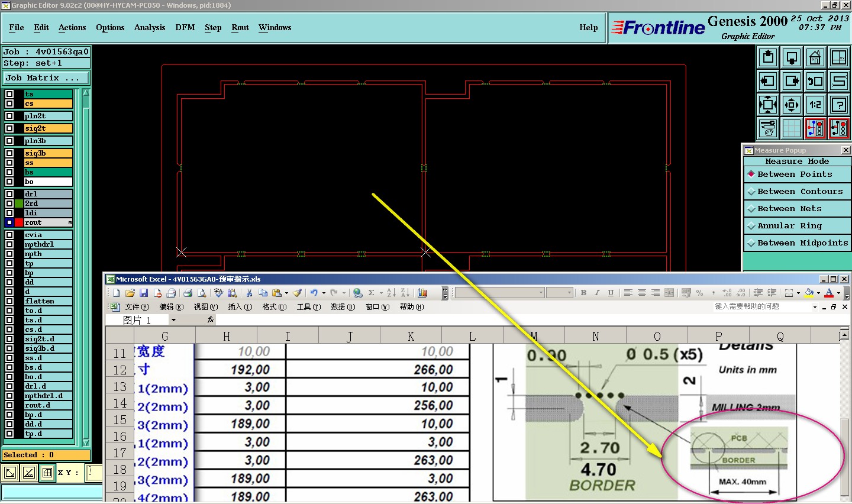Screen dimensions: 852x504
Task: Select Annular Ring measure mode
Action: pyautogui.click(x=797, y=226)
